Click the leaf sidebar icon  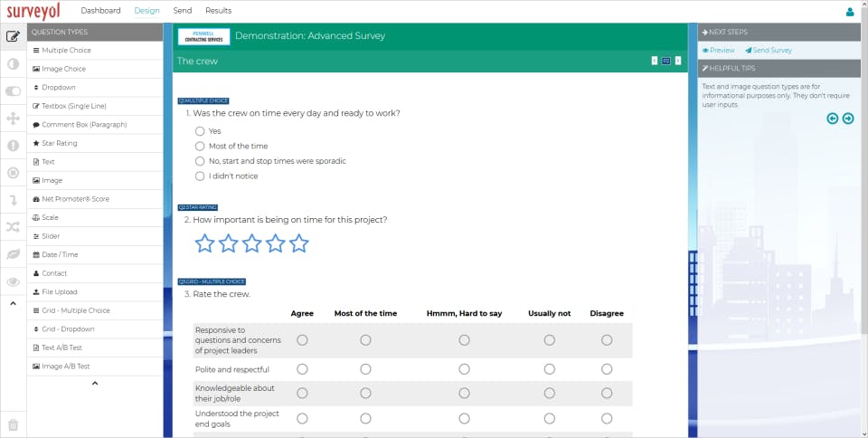pos(14,253)
